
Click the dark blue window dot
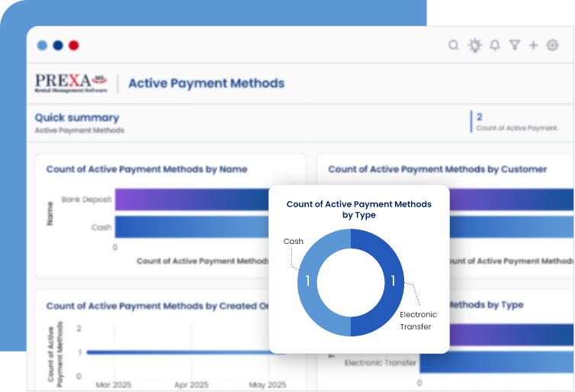click(x=58, y=46)
